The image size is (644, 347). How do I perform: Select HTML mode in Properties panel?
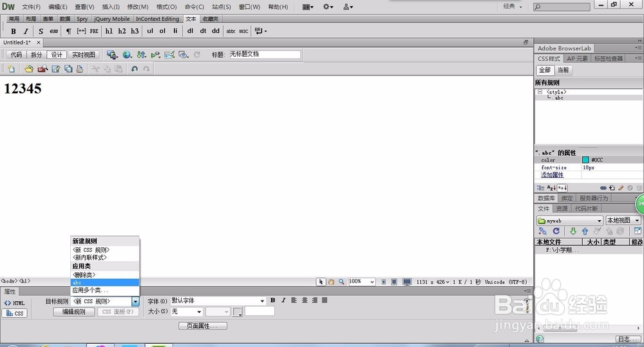(x=14, y=303)
